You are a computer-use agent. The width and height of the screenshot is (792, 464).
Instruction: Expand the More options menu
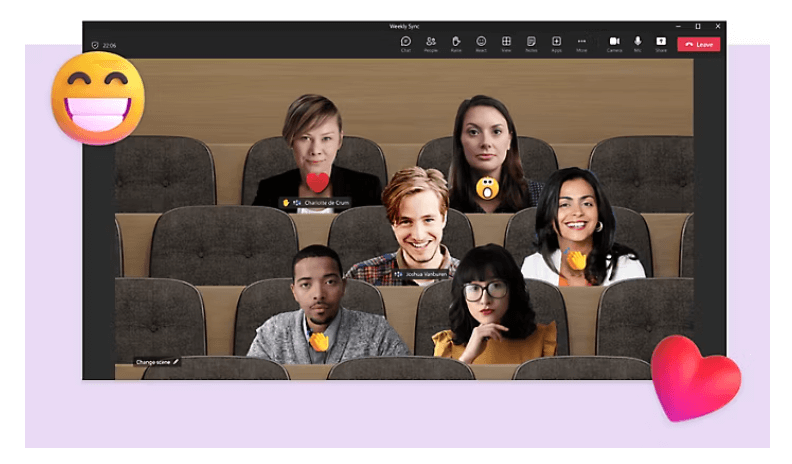coord(581,43)
